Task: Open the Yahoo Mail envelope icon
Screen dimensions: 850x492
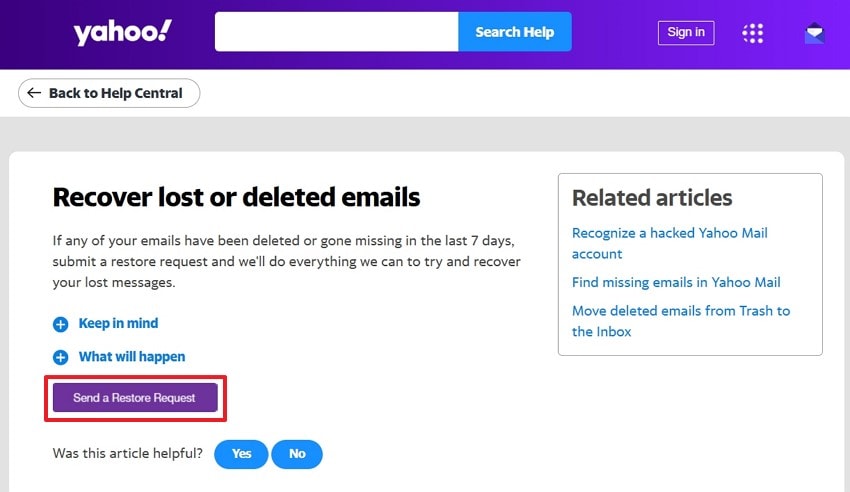Action: [x=814, y=33]
